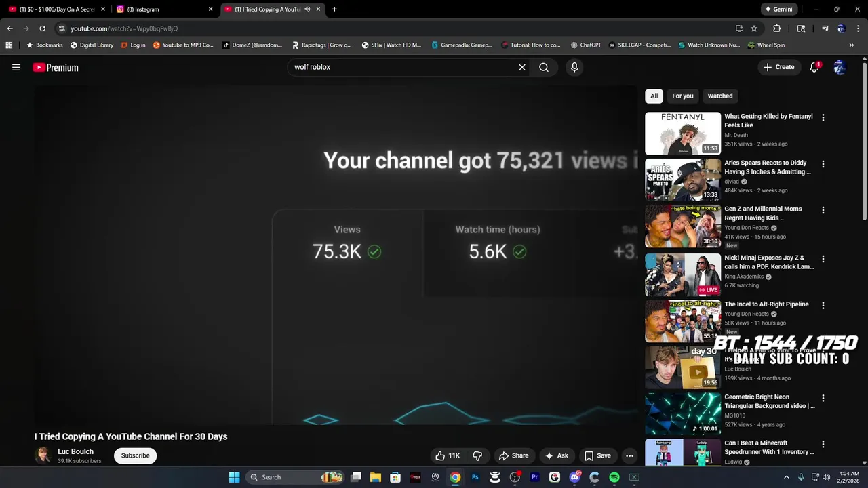Subscribe to Luc Boulch
This screenshot has width=868, height=488.
(136, 455)
